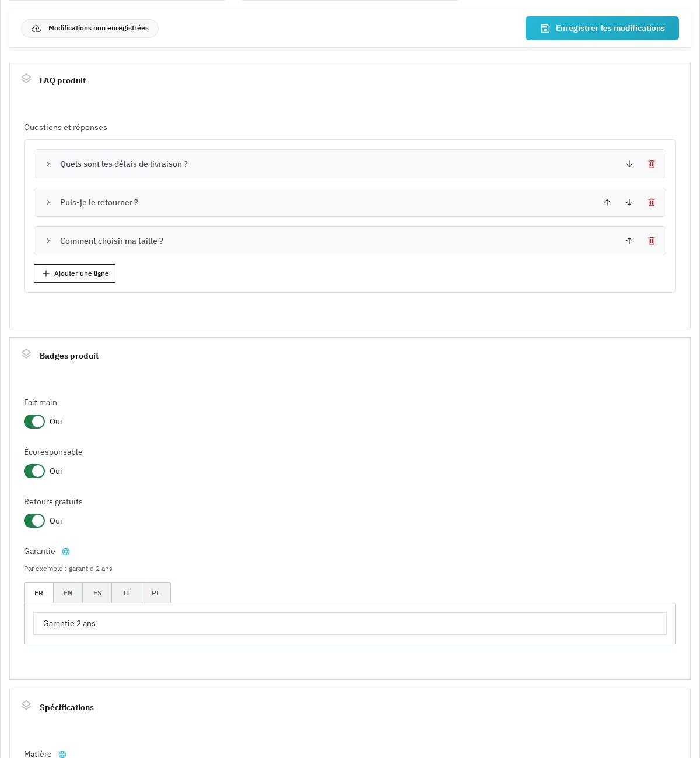700x758 pixels.
Task: Click the globe icon next to Matière
Action: point(62,755)
